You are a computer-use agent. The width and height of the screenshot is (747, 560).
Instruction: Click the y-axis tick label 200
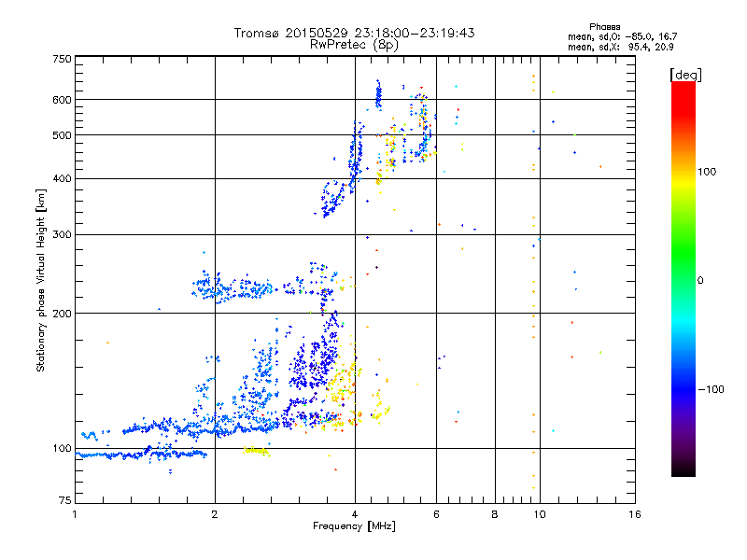click(x=62, y=314)
